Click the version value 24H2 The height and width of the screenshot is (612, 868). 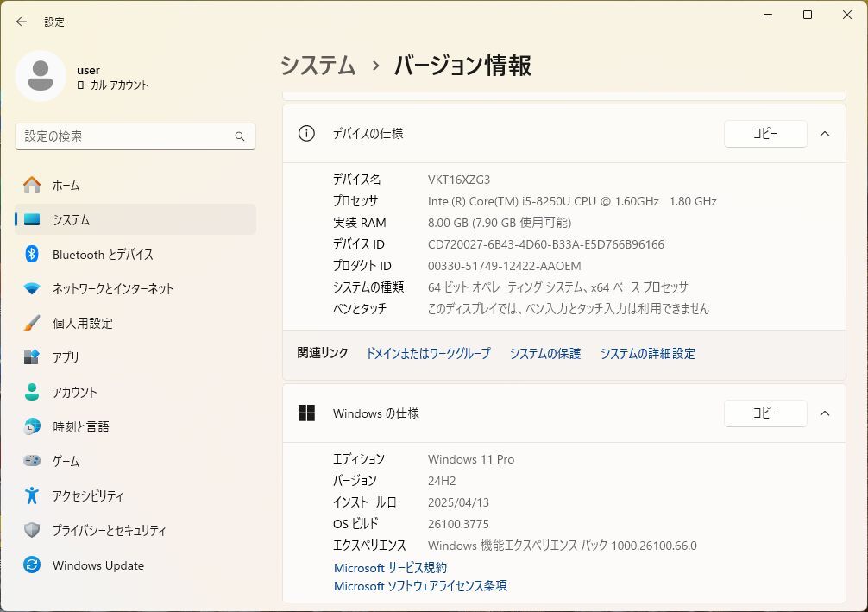tap(442, 481)
